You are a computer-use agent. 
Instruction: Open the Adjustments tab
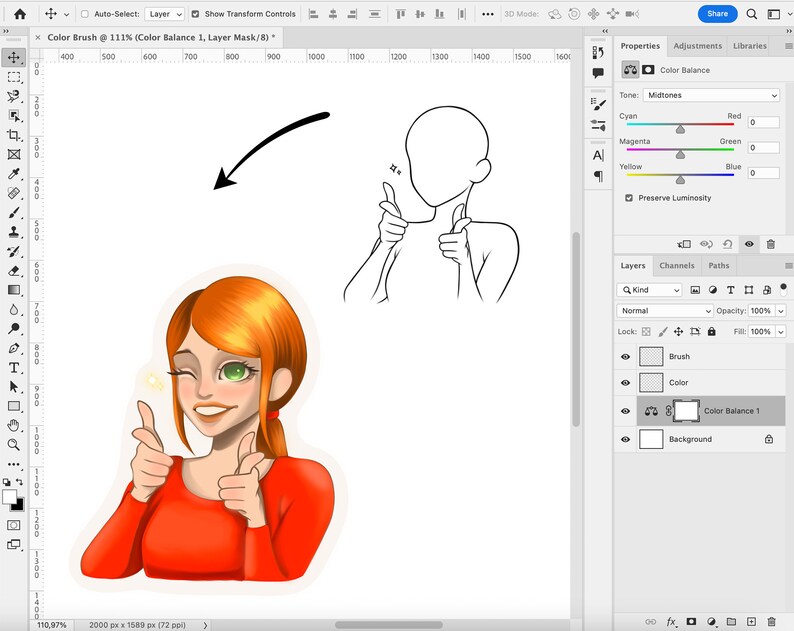(697, 46)
